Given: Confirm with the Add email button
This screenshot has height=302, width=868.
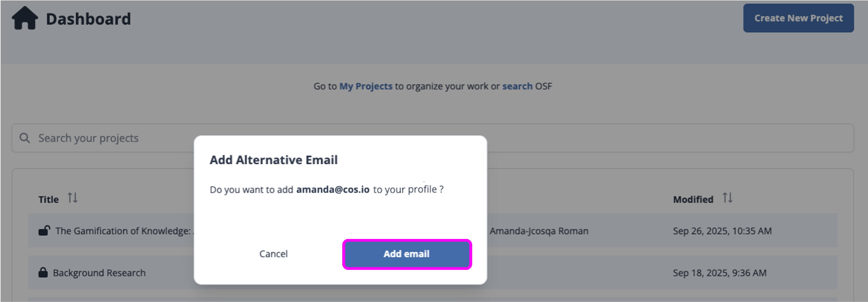Looking at the screenshot, I should point(407,254).
